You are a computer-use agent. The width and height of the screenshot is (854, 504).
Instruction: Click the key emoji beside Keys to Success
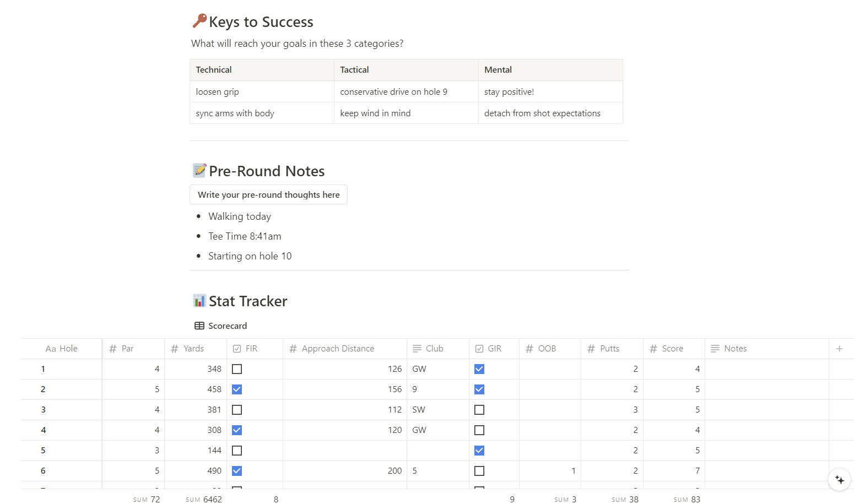tap(198, 21)
